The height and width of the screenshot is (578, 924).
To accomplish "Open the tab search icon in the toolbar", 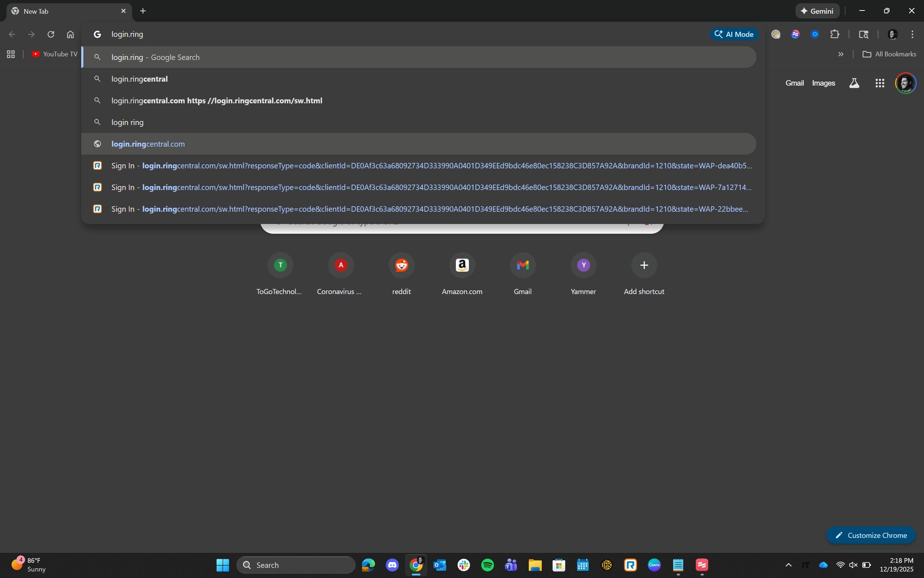I will coord(864,34).
